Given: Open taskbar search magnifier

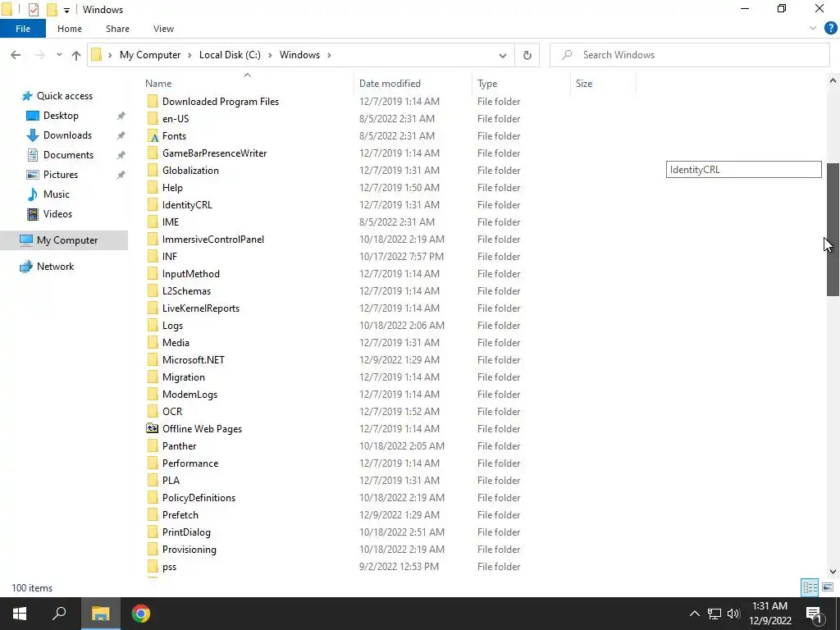Looking at the screenshot, I should tap(59, 614).
